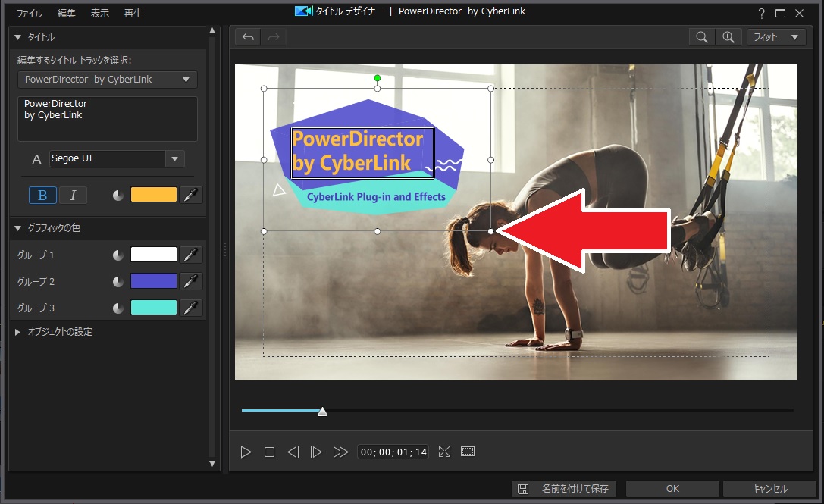This screenshot has height=504, width=824.
Task: Collapse the タイトル section
Action: (x=18, y=37)
